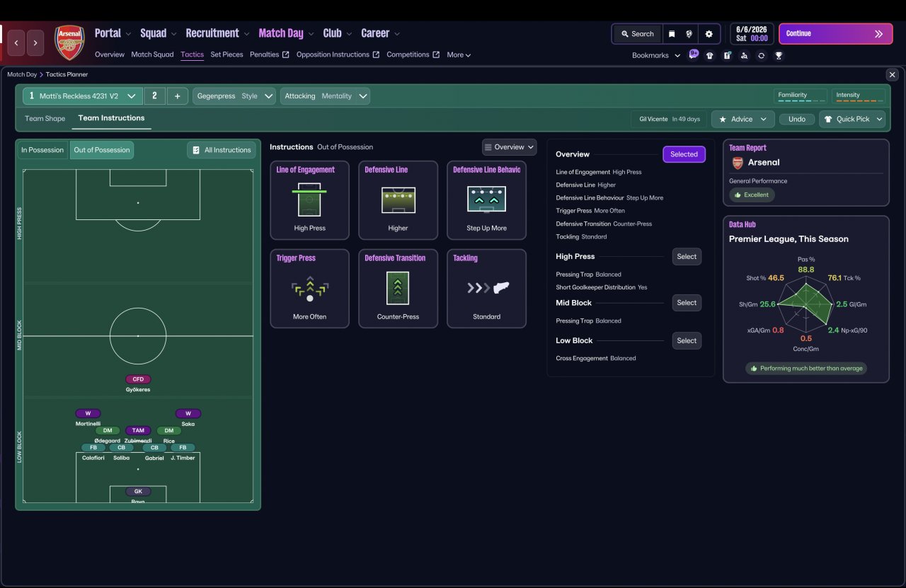Click Select next to Low Block
906x588 pixels.
pos(687,340)
